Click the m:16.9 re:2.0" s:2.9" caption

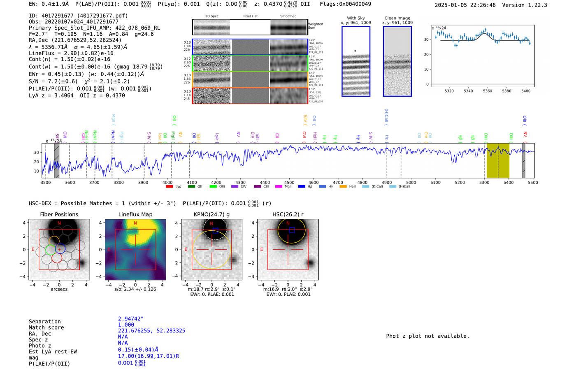pyautogui.click(x=288, y=289)
